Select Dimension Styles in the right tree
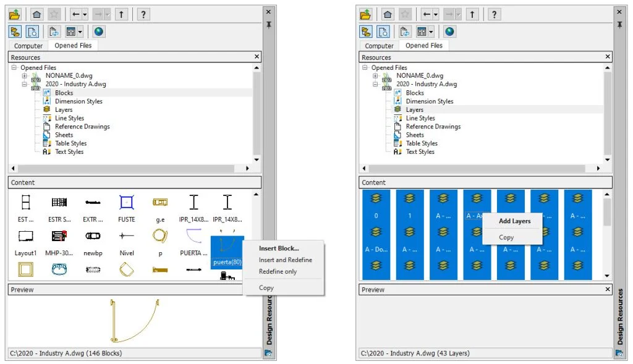The image size is (633, 364). tap(429, 101)
